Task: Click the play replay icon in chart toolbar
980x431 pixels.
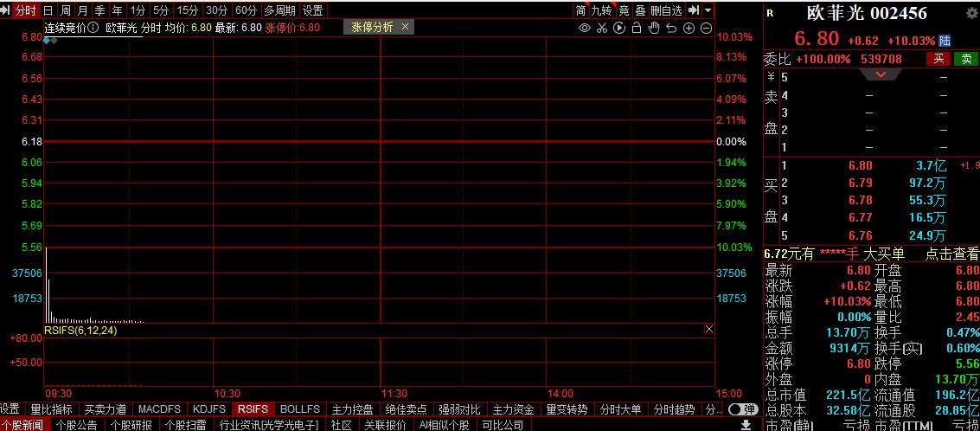Action: click(619, 28)
